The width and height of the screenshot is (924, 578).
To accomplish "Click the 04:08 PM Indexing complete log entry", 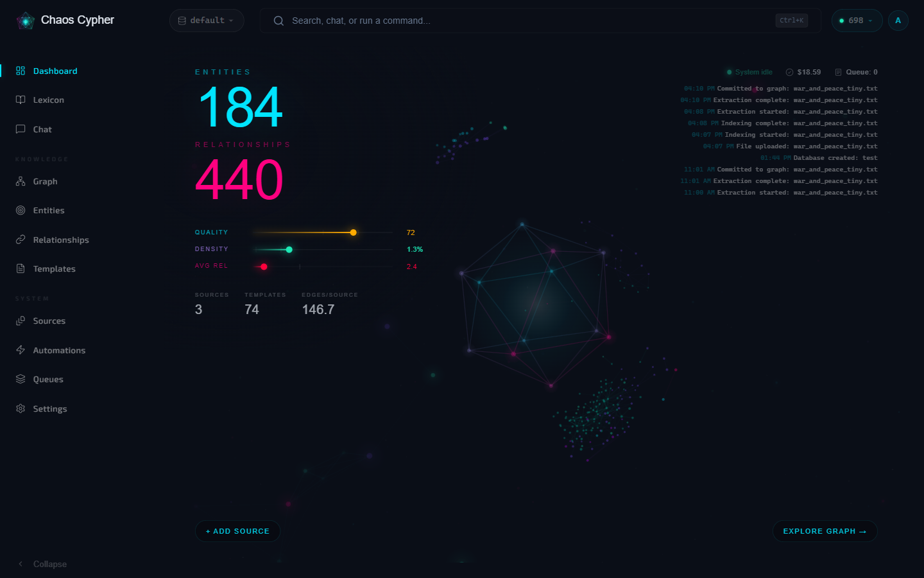I will pos(782,123).
